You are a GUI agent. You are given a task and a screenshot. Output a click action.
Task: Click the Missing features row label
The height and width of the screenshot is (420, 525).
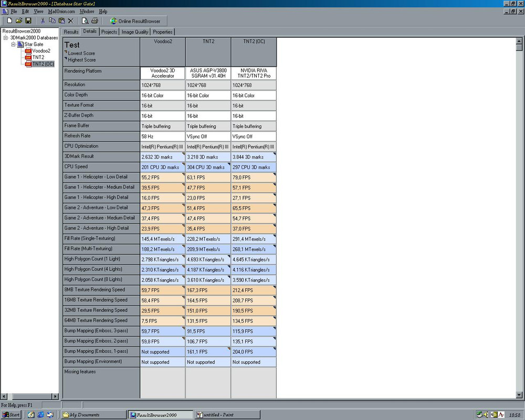101,383
